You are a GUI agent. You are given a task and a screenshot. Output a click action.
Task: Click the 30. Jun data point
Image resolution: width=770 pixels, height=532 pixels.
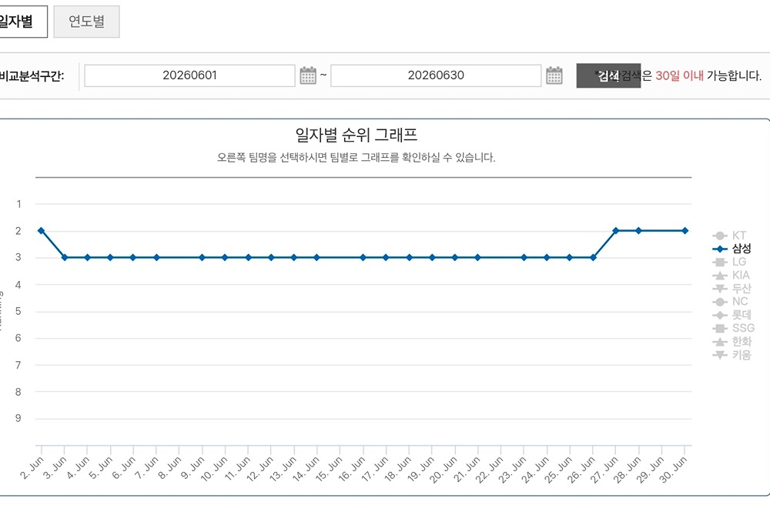tap(685, 231)
